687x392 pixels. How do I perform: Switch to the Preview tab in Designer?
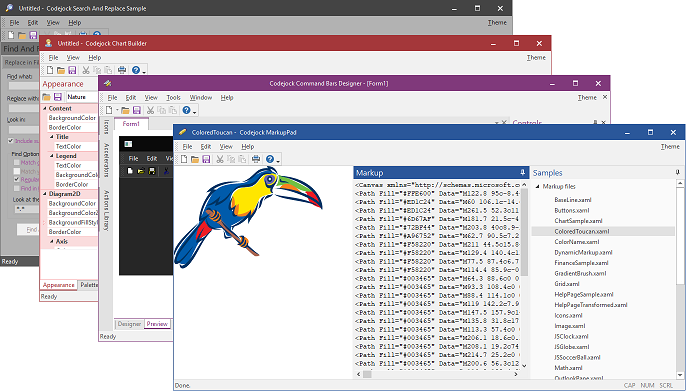(x=157, y=324)
